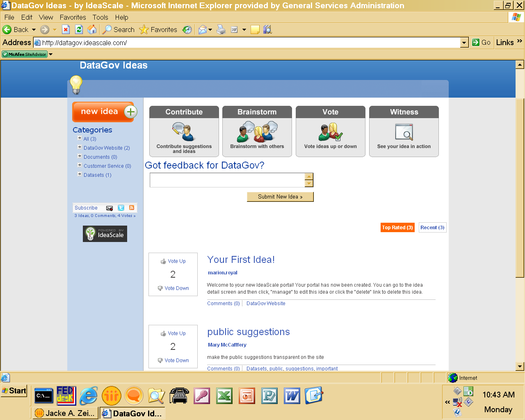The image size is (525, 420).
Task: Open the address bar dropdown
Action: coord(464,43)
